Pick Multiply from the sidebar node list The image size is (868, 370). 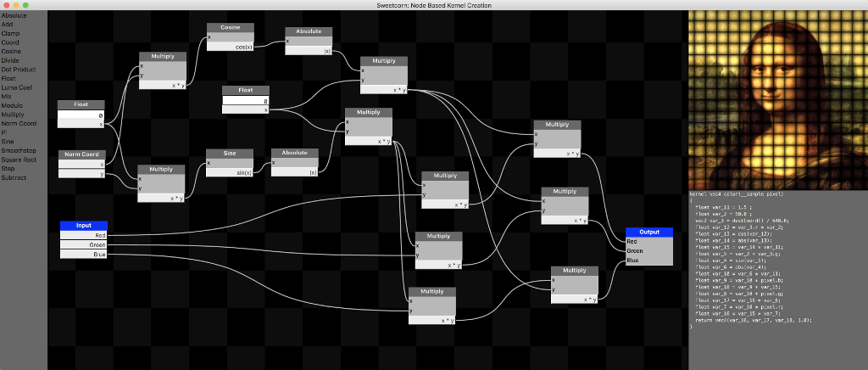click(x=13, y=114)
